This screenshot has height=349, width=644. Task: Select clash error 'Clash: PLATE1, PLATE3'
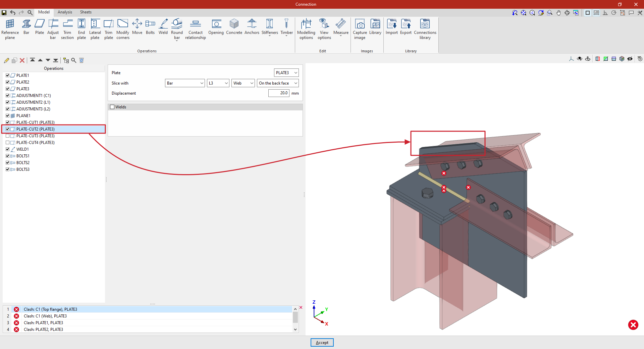pos(43,323)
